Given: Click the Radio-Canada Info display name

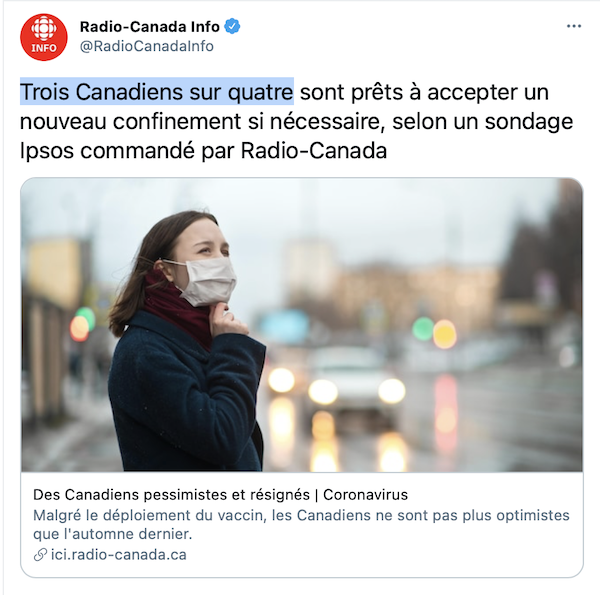Looking at the screenshot, I should tap(150, 26).
